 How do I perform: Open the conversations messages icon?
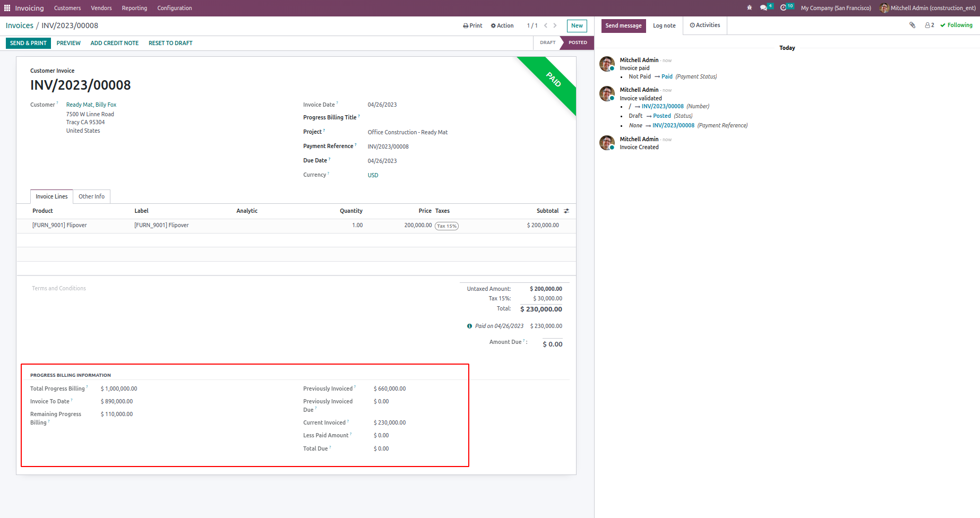pyautogui.click(x=764, y=8)
